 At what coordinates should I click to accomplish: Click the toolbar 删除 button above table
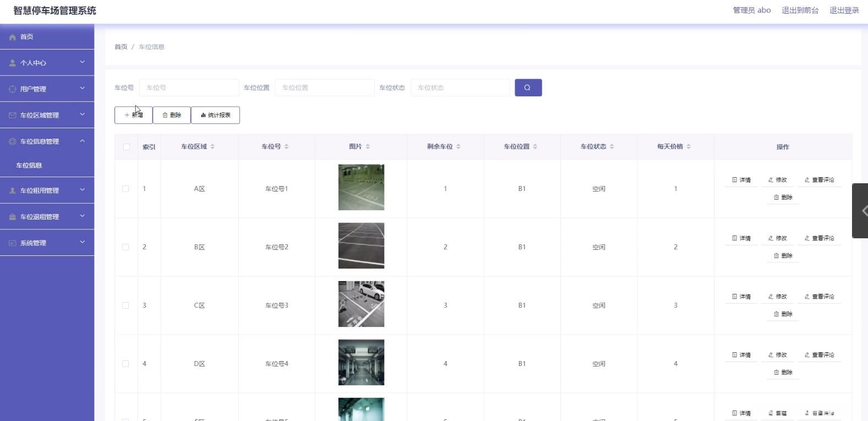tap(172, 115)
